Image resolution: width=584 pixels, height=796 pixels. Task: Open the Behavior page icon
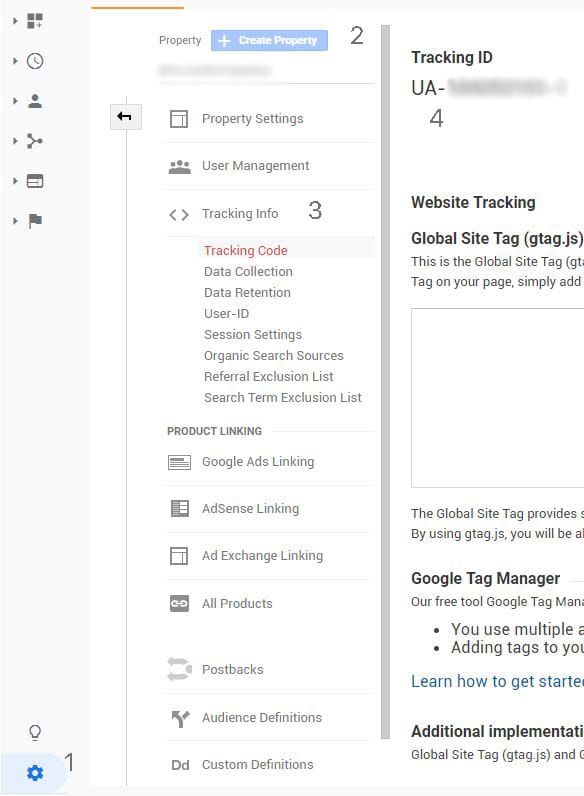[x=35, y=181]
